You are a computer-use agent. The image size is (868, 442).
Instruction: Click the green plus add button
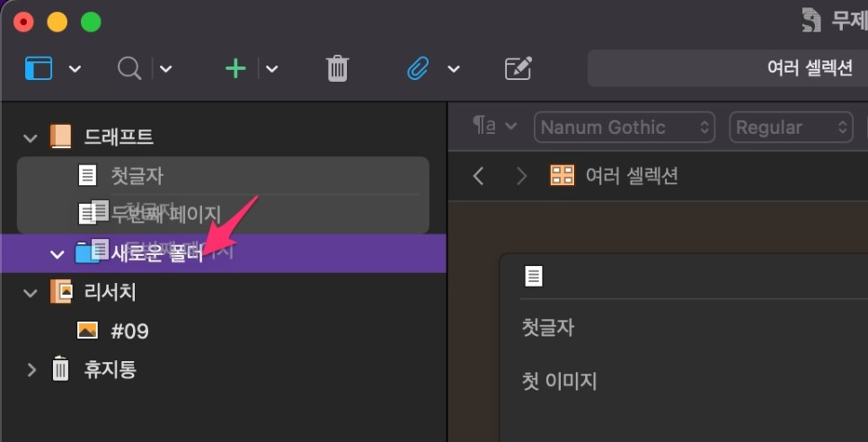click(x=235, y=68)
